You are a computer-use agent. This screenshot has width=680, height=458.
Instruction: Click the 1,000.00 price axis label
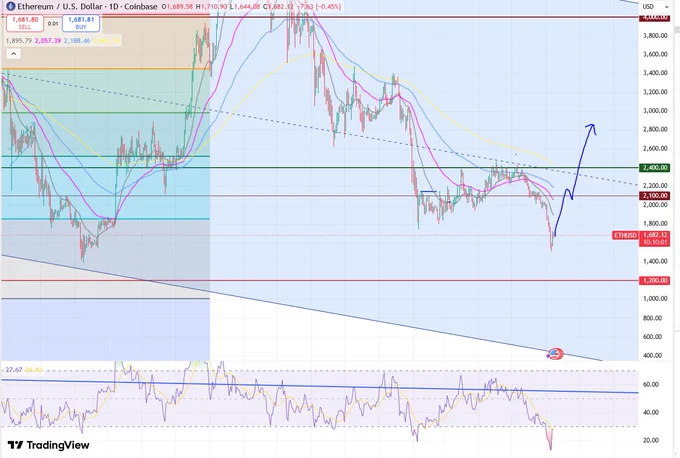point(655,299)
